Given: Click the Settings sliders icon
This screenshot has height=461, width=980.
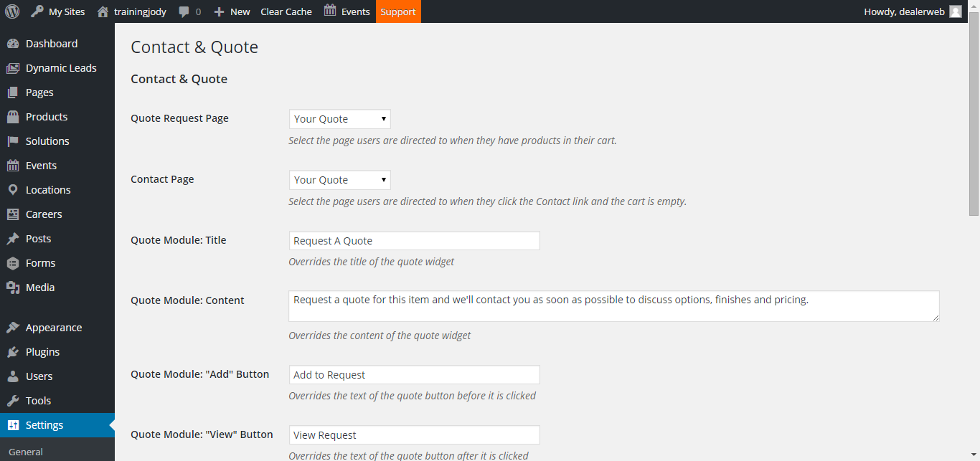Looking at the screenshot, I should click(13, 425).
